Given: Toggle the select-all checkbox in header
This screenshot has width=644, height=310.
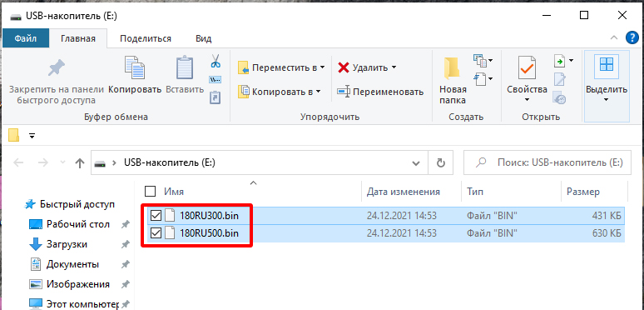Looking at the screenshot, I should (x=151, y=191).
